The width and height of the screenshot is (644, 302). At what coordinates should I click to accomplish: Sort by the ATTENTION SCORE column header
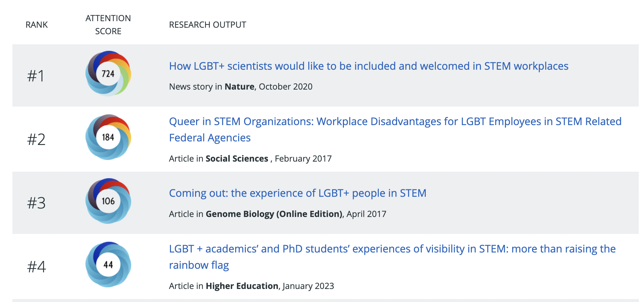[x=108, y=24]
